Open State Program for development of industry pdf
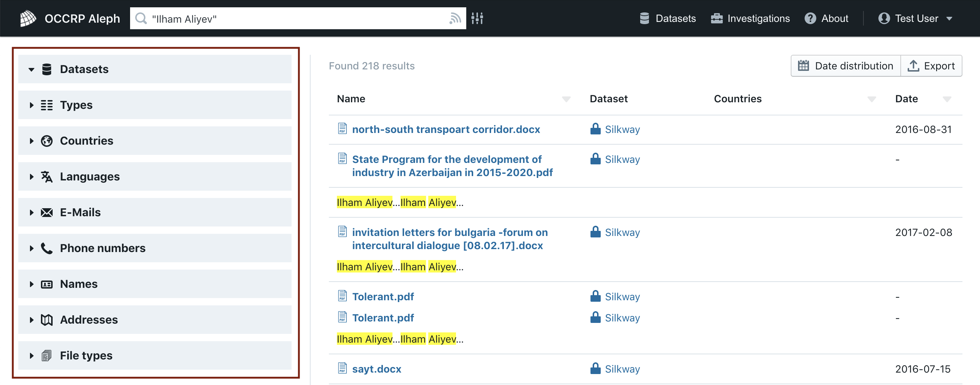 point(452,165)
